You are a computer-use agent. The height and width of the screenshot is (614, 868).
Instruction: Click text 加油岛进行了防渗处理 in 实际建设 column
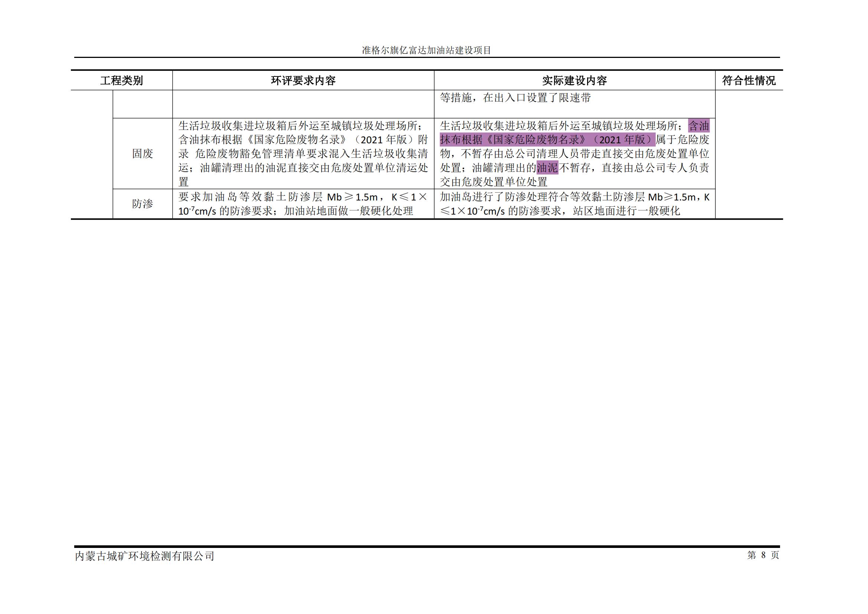tap(494, 197)
